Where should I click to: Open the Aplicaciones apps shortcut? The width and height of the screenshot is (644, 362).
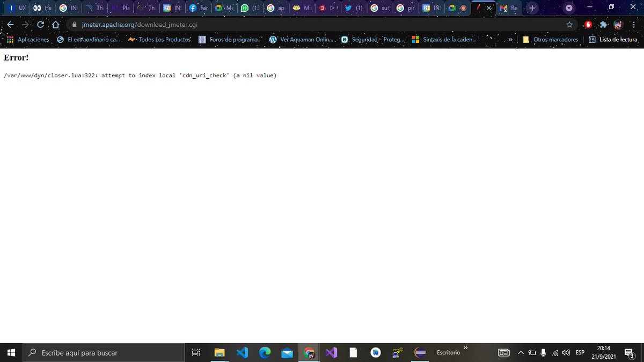pyautogui.click(x=27, y=40)
